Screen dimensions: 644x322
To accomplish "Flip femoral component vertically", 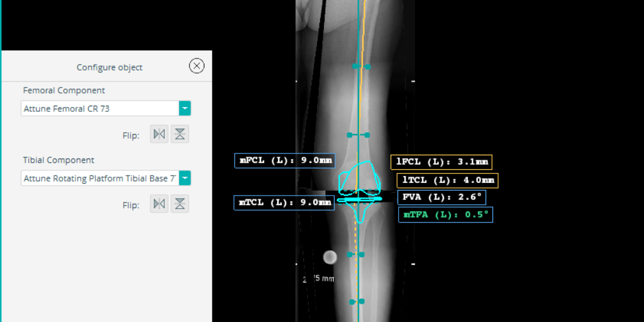I will (x=180, y=134).
